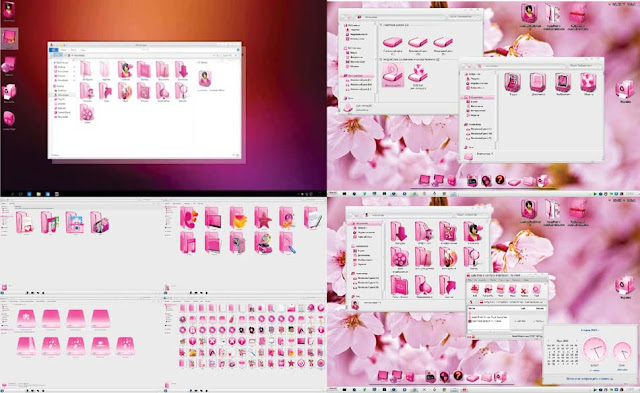This screenshot has width=640, height=393.
Task: Open the Control Panel icon on the orange desktop
Action: 9,119
